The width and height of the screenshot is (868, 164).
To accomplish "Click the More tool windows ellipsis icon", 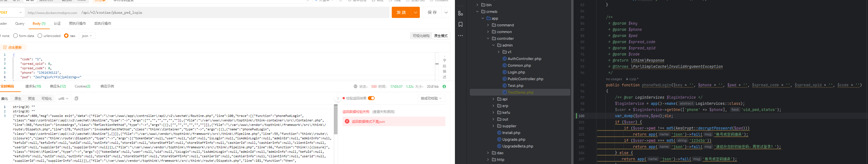I will pos(460,36).
